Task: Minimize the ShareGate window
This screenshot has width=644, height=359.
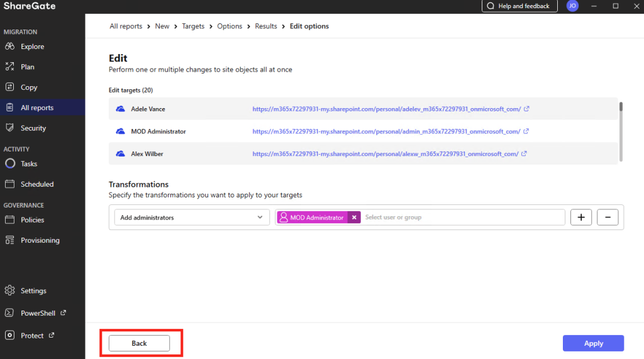Action: (594, 6)
